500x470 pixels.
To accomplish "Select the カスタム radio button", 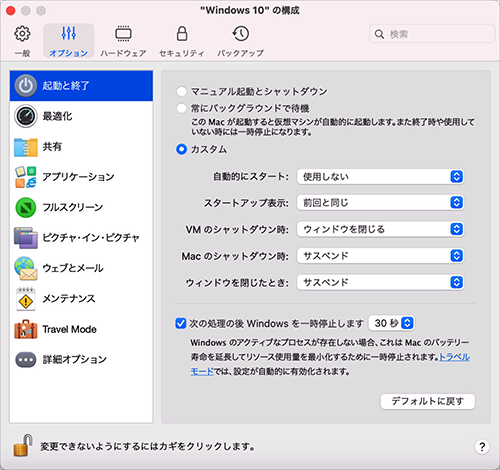I will click(181, 149).
